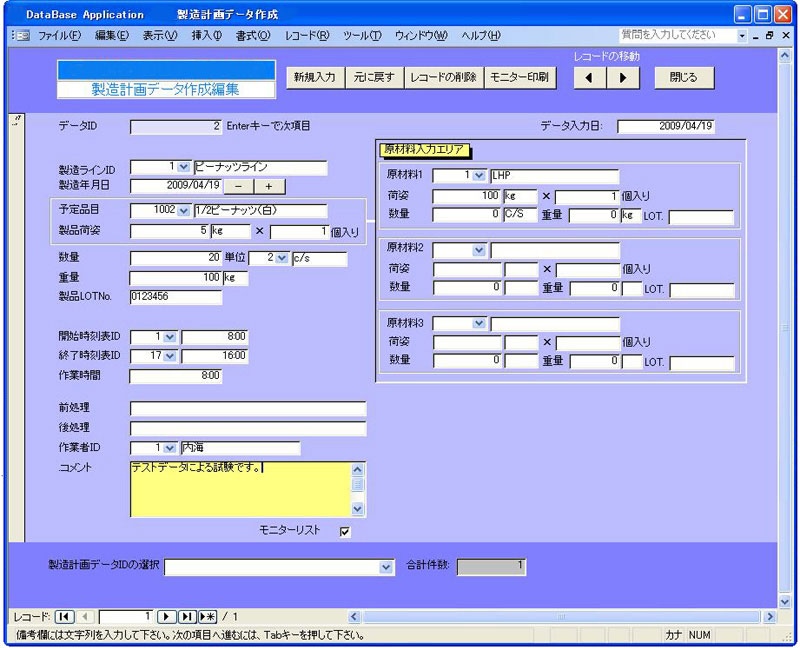
Task: Open the 開始時刻表ID dropdown
Action: click(x=170, y=337)
